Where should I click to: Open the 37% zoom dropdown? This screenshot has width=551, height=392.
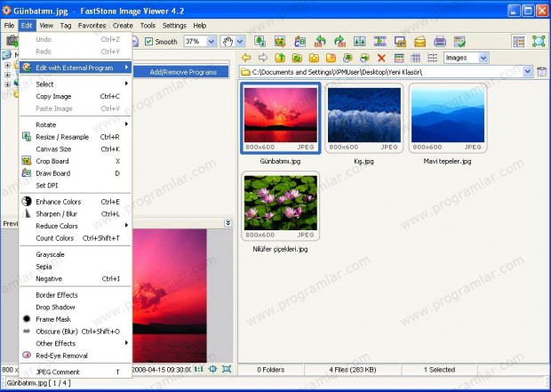click(212, 42)
